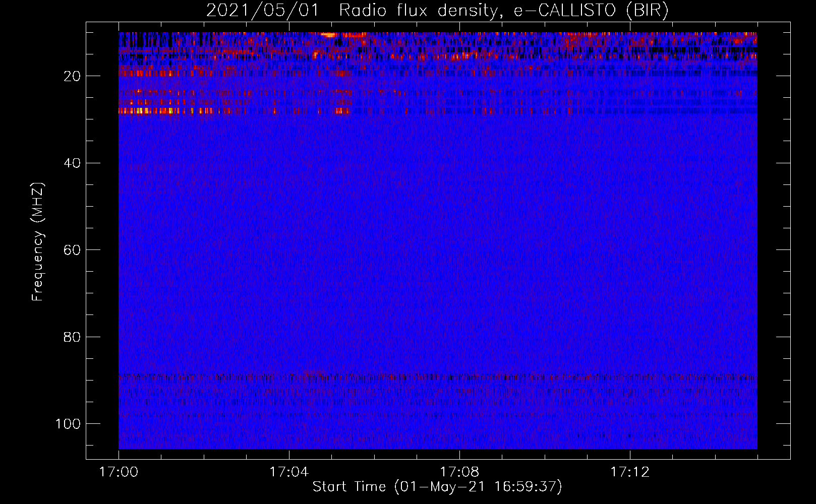
Task: Click the "17:00" time tick label
Action: [x=119, y=472]
